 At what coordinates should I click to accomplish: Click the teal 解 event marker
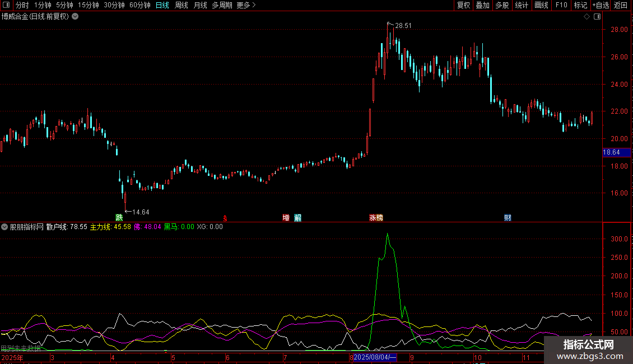click(x=298, y=217)
